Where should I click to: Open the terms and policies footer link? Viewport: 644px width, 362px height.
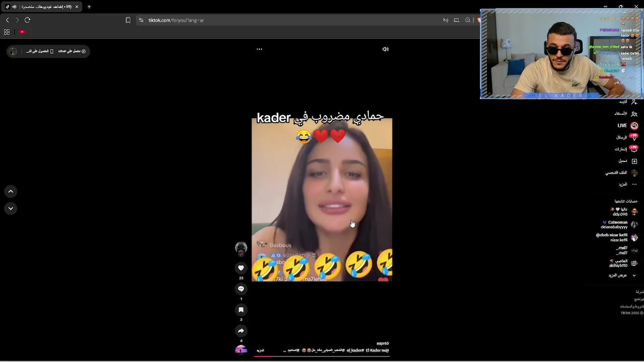coord(631,306)
